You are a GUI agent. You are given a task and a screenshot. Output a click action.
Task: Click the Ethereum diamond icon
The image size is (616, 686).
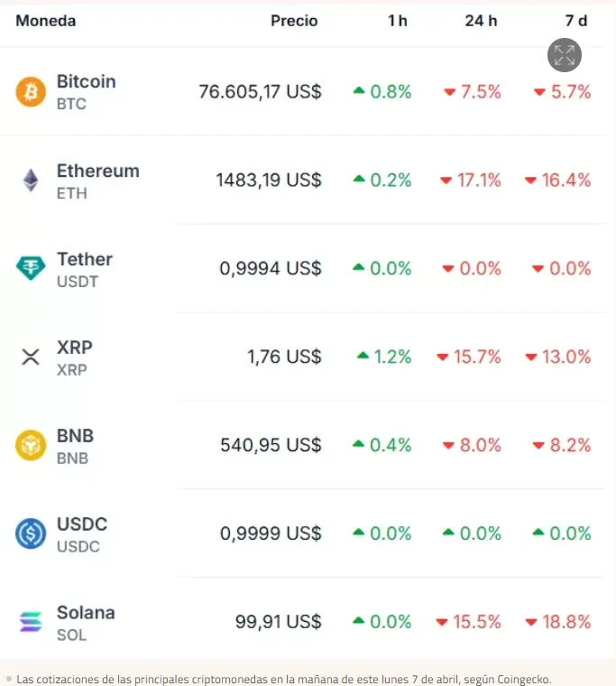tap(31, 181)
